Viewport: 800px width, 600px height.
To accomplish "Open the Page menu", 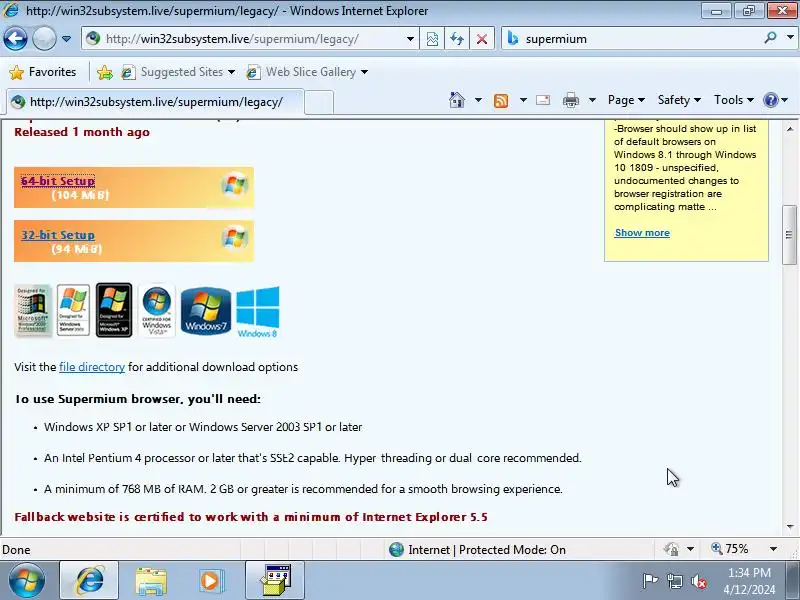I will 626,100.
